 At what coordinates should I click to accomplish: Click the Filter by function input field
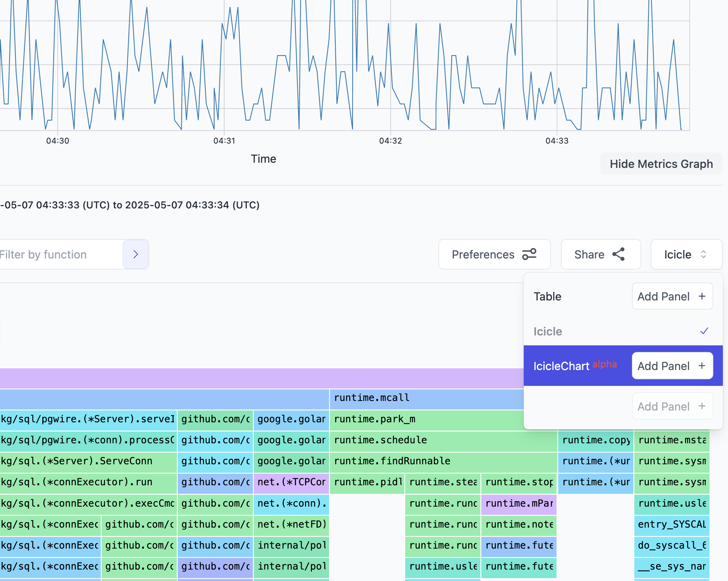55,254
